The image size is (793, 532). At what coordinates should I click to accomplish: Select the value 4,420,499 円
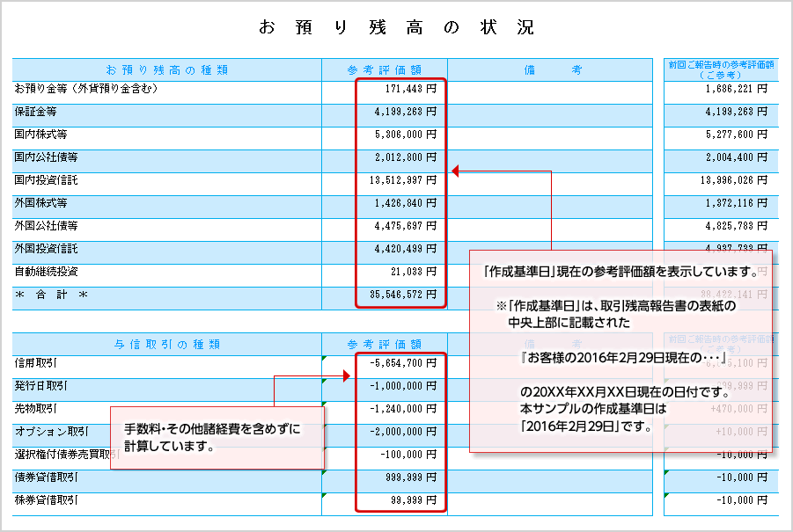(x=405, y=249)
